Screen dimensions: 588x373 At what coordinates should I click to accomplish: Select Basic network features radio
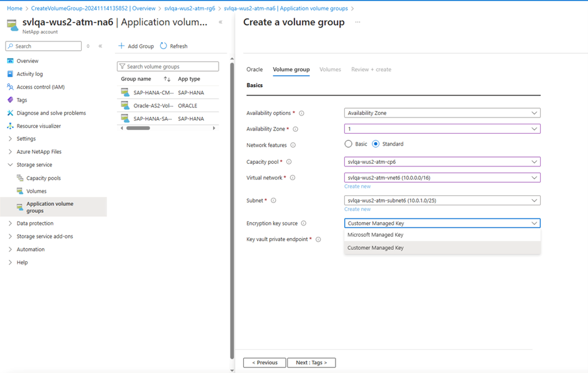point(349,144)
